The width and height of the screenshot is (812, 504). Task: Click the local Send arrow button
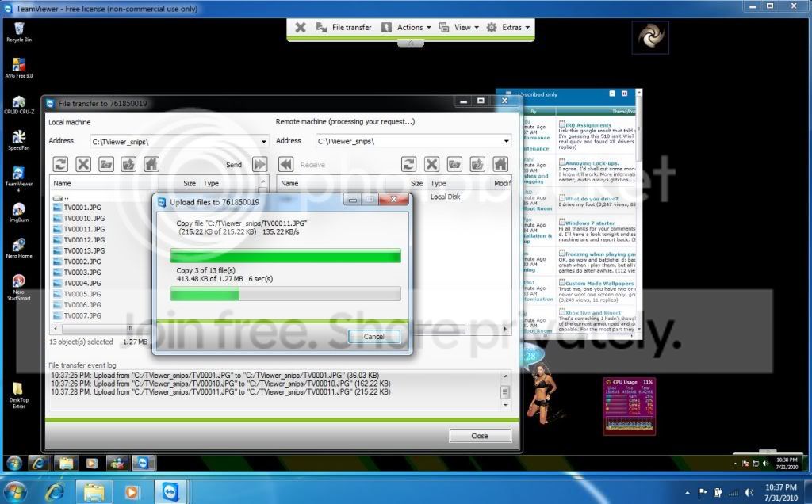(259, 165)
